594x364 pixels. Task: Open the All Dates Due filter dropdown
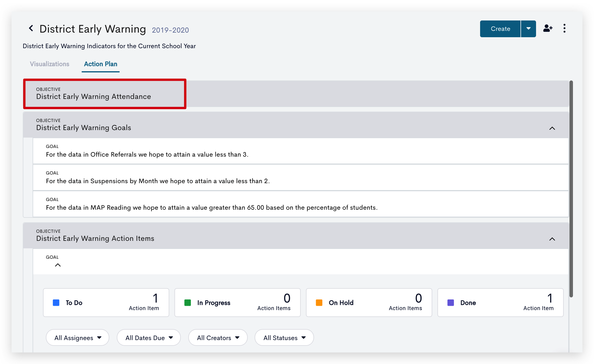(x=149, y=337)
